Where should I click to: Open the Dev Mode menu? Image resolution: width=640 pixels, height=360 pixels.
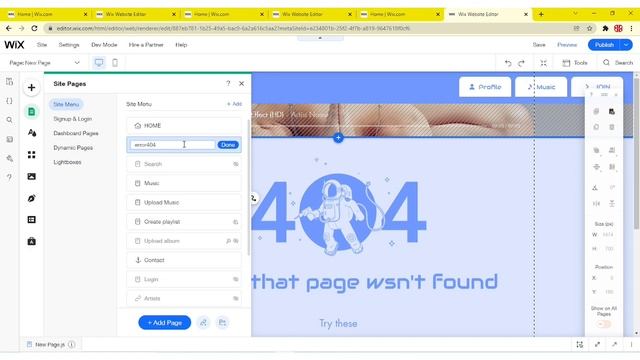pos(104,45)
